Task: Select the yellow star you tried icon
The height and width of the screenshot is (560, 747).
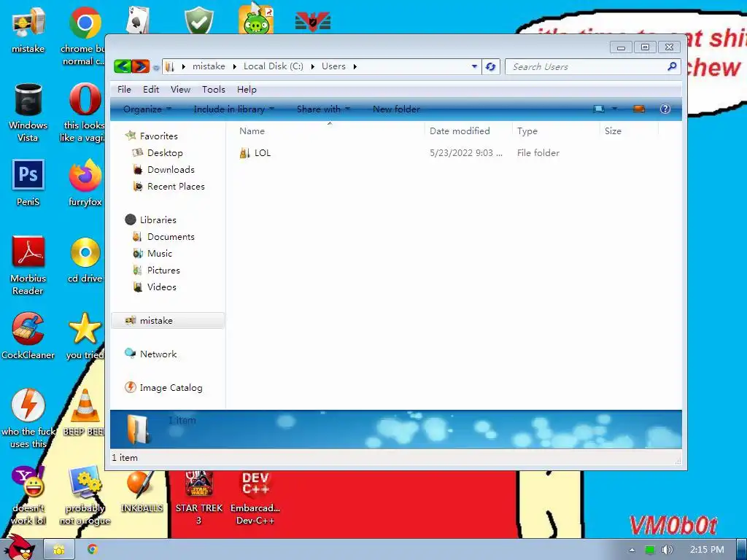Action: tap(85, 335)
